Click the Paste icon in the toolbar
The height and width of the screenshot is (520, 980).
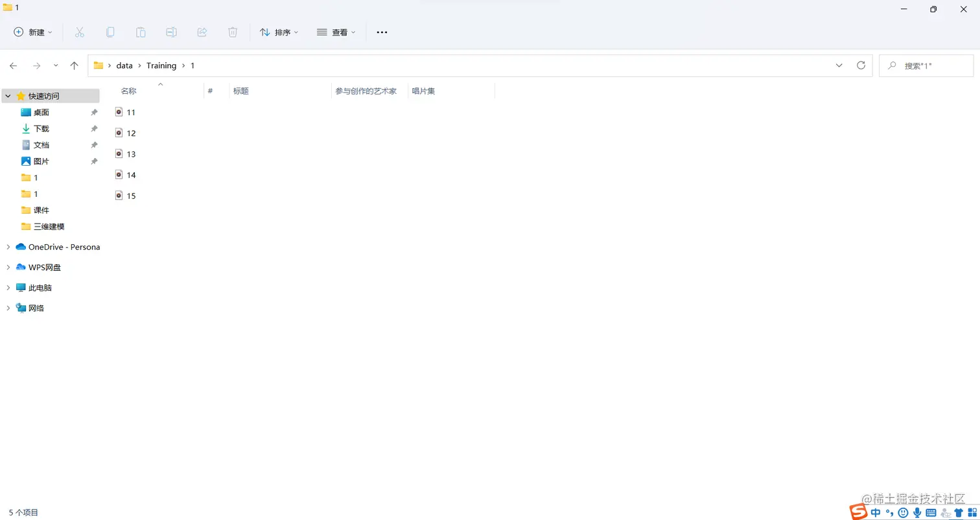coord(141,32)
